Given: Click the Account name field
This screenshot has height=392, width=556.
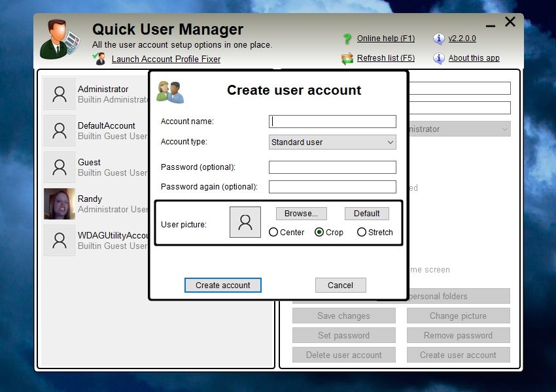Looking at the screenshot, I should pyautogui.click(x=332, y=122).
